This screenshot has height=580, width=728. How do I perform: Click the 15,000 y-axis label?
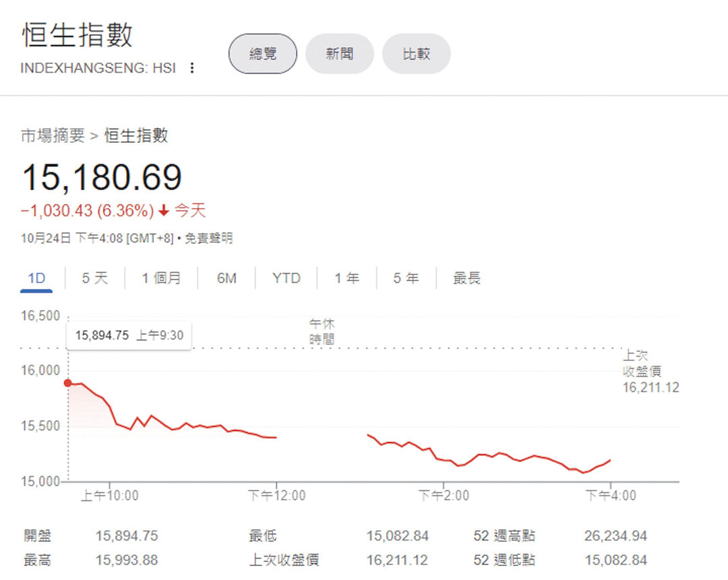[x=40, y=481]
